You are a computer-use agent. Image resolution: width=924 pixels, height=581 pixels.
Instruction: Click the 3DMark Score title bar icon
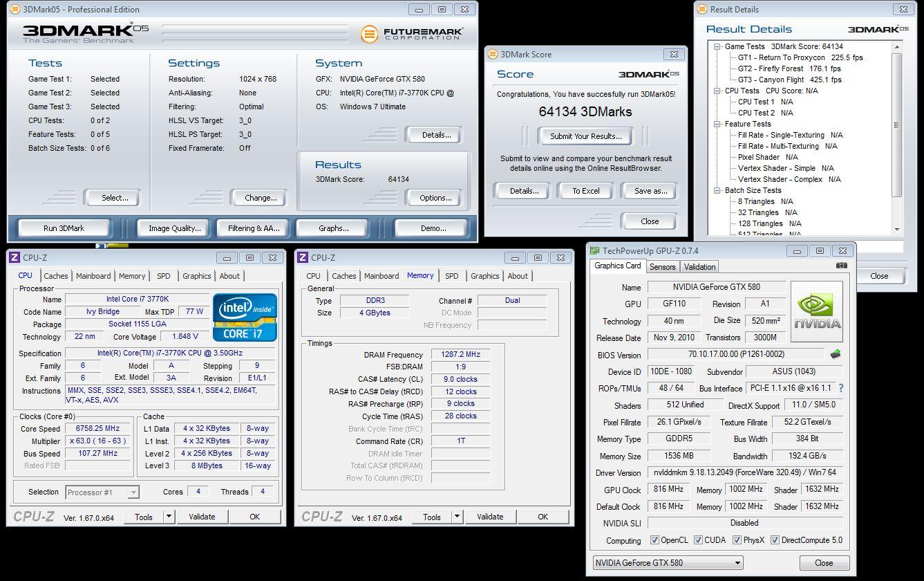(x=492, y=55)
